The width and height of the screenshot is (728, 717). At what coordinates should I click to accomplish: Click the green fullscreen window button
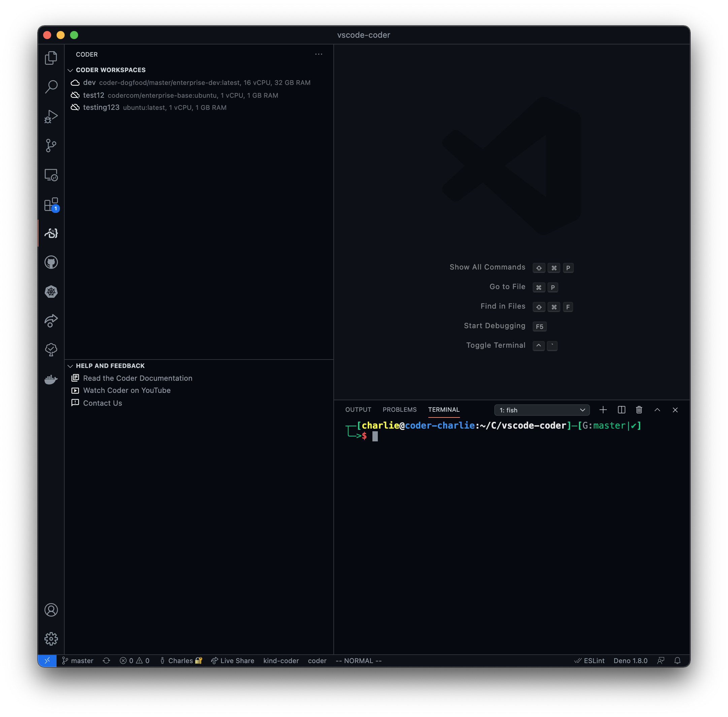click(74, 35)
